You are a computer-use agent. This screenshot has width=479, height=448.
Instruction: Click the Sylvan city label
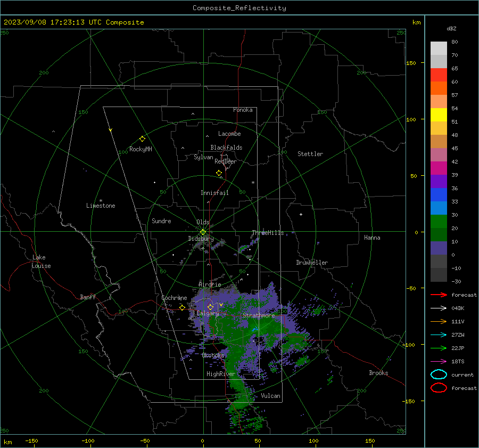(x=203, y=157)
